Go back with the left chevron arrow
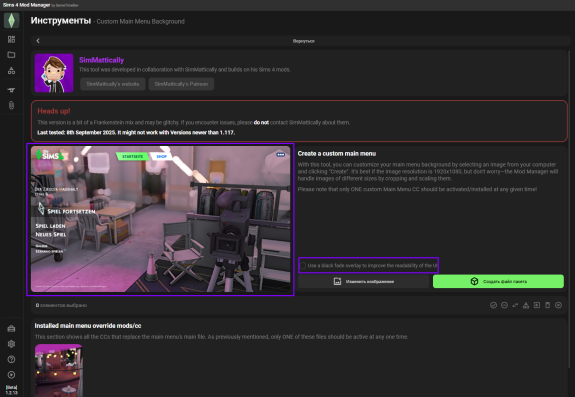575x397 pixels. coord(38,41)
